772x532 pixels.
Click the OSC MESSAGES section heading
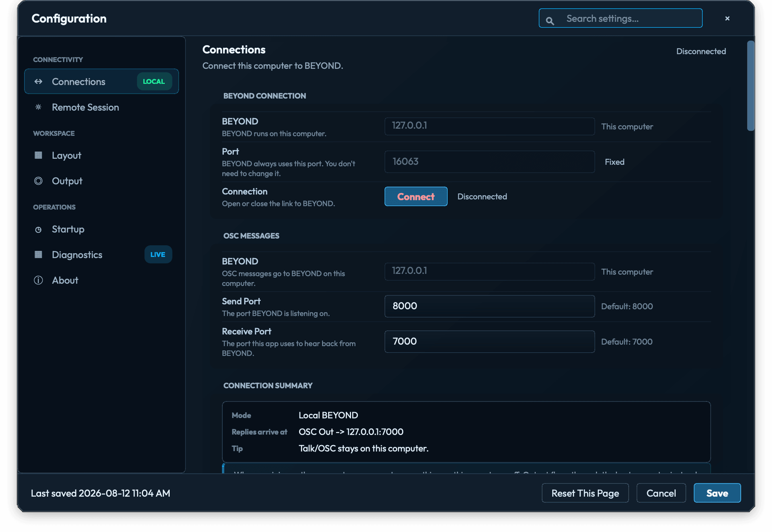coord(251,236)
